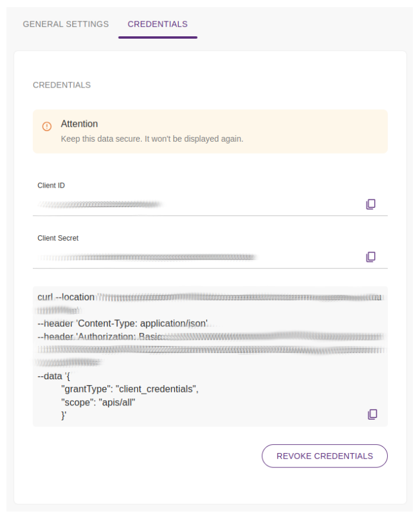Open the Credentials tab
The image size is (420, 518).
[157, 24]
